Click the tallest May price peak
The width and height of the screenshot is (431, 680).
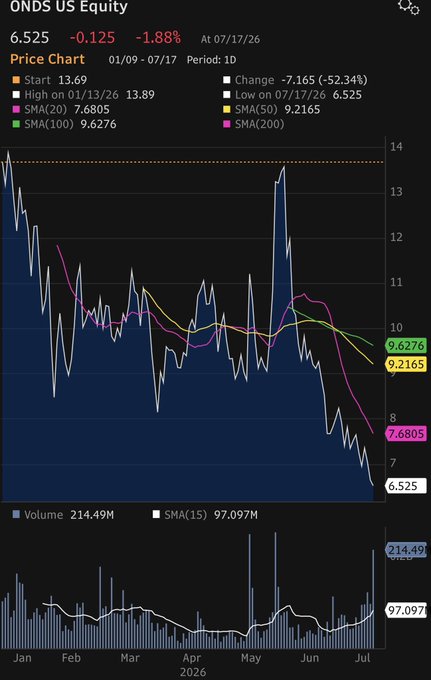pyautogui.click(x=284, y=167)
